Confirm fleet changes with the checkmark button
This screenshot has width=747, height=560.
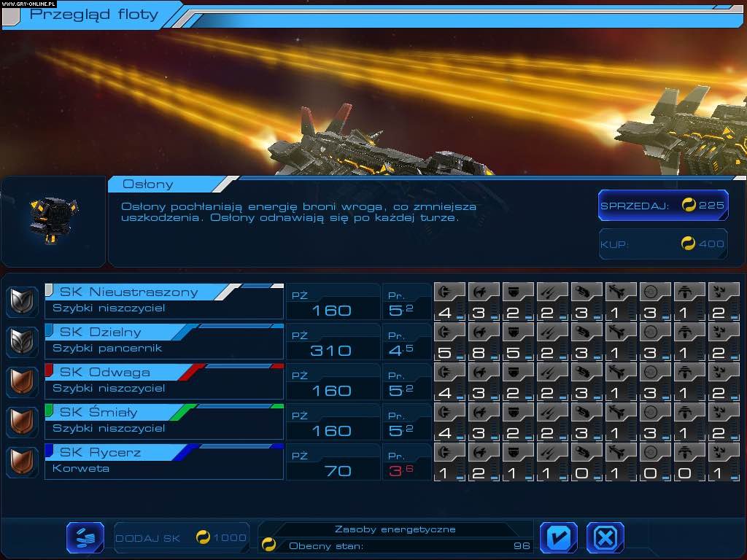point(558,537)
